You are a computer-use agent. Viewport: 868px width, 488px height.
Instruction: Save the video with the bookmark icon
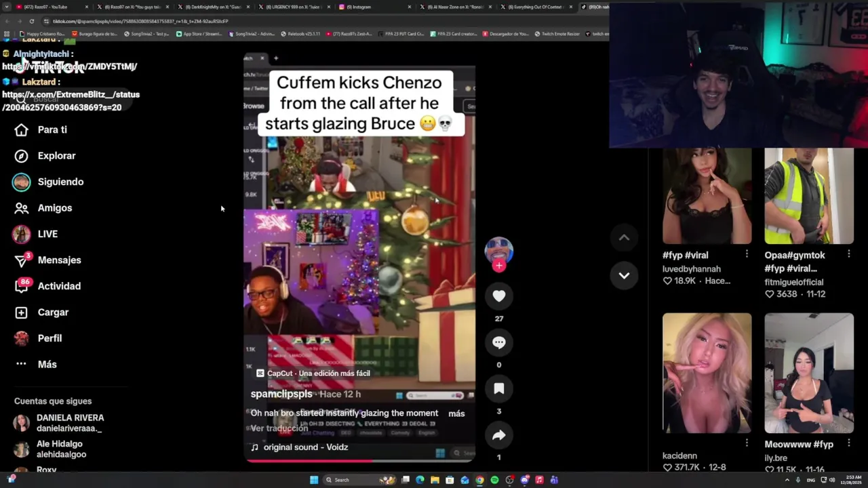click(499, 388)
